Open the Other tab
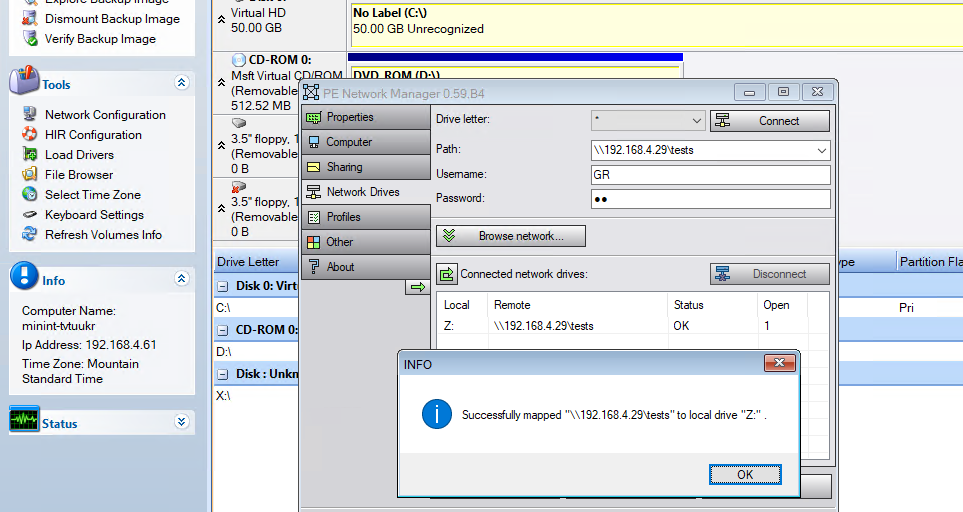 366,242
